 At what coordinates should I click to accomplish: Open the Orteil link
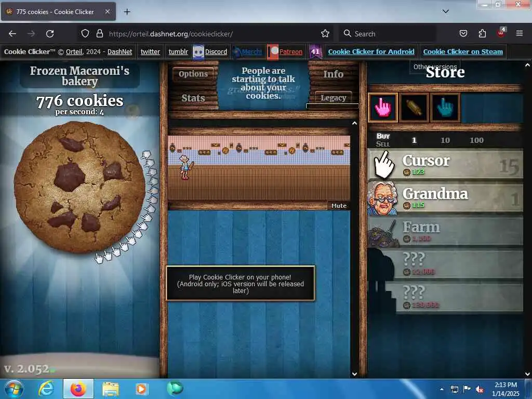(74, 51)
